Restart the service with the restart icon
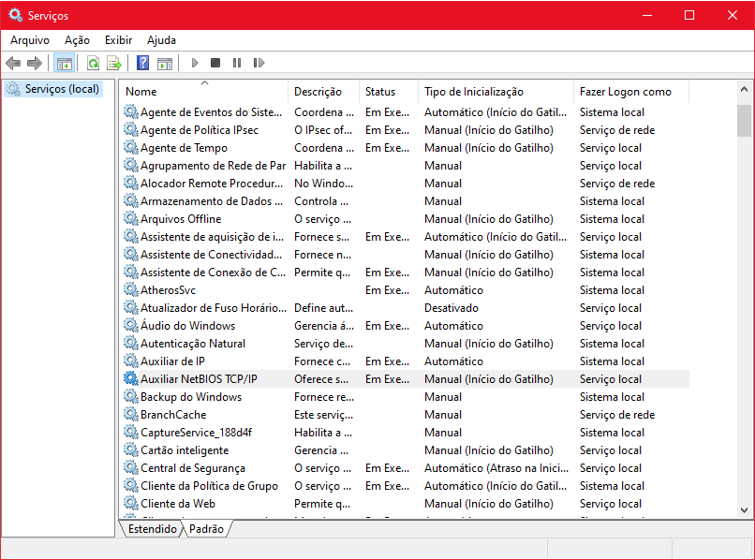Image resolution: width=755 pixels, height=560 pixels. coord(259,63)
